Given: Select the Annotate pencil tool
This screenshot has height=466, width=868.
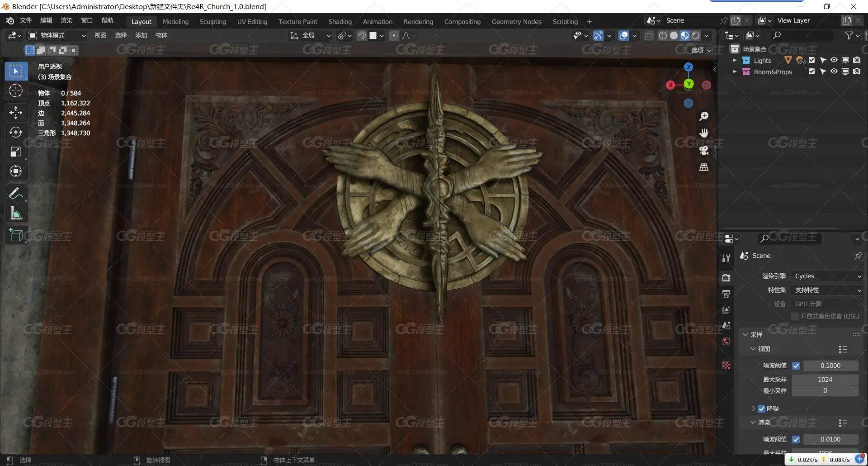Looking at the screenshot, I should tap(16, 193).
